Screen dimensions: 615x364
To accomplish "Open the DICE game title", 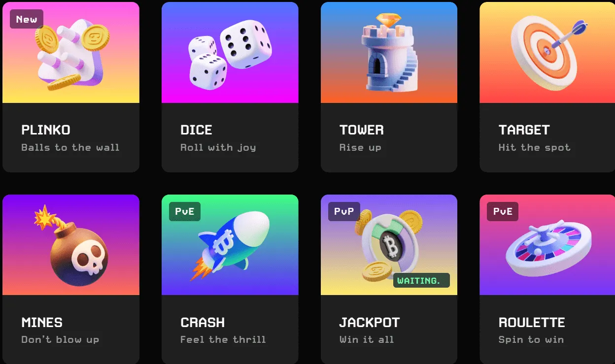I will 196,130.
